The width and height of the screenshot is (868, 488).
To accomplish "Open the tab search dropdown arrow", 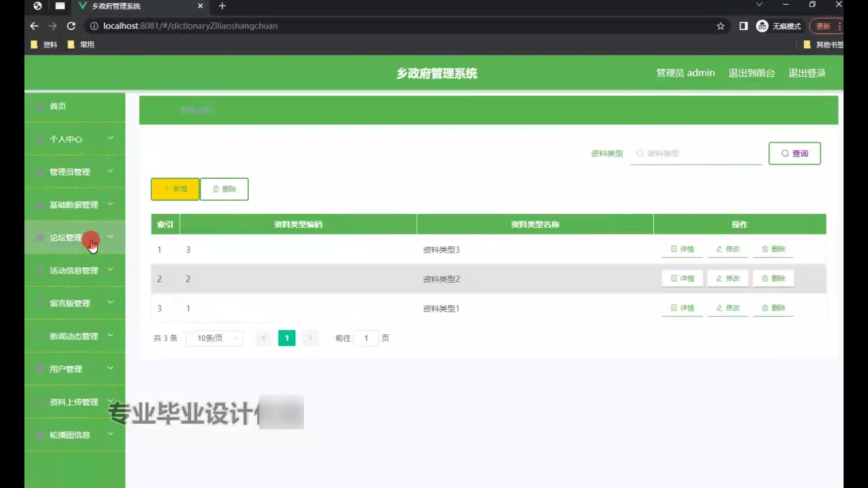I will point(759,4).
